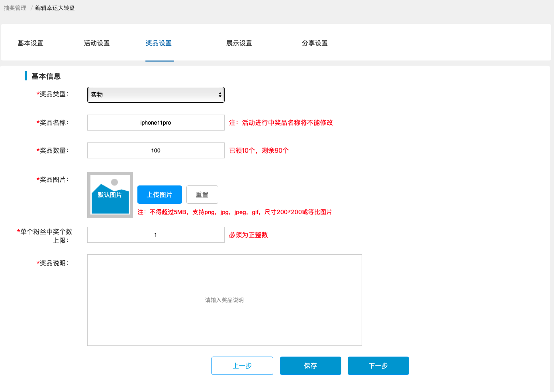The image size is (554, 392).
Task: Click the 重置 reset button
Action: (202, 195)
